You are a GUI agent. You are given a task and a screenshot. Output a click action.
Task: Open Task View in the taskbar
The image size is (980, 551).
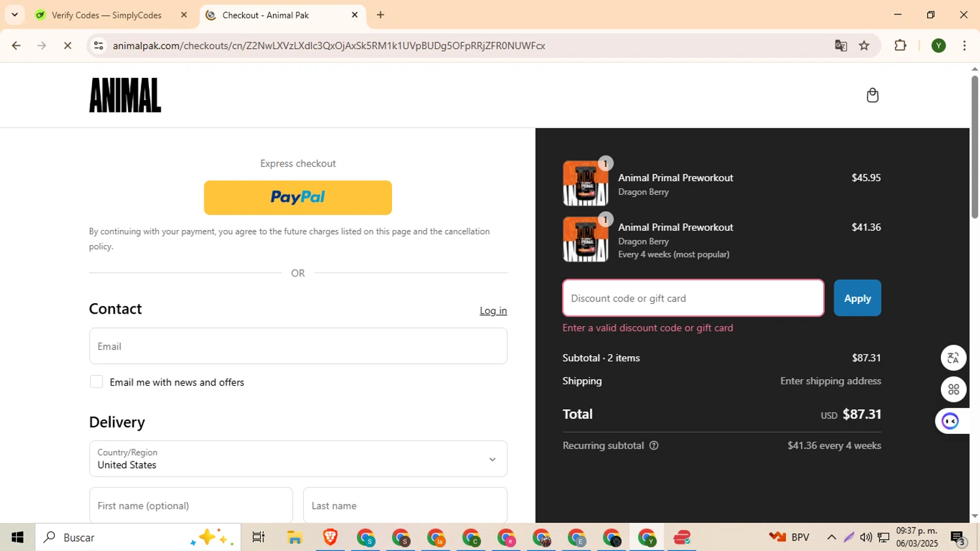click(x=258, y=537)
